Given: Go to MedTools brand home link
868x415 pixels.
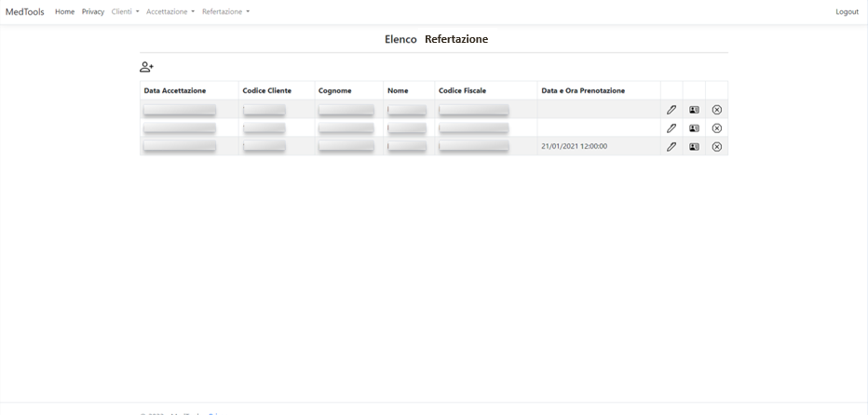Looking at the screenshot, I should (25, 11).
